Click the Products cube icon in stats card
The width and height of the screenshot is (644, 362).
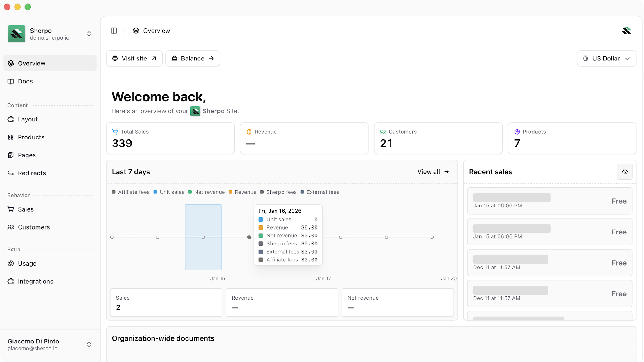[x=517, y=132]
